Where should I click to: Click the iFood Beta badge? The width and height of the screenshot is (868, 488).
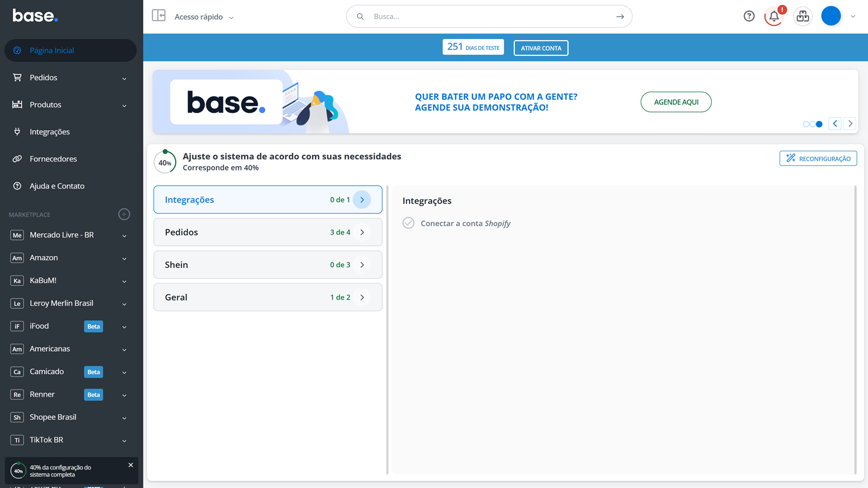coord(94,326)
